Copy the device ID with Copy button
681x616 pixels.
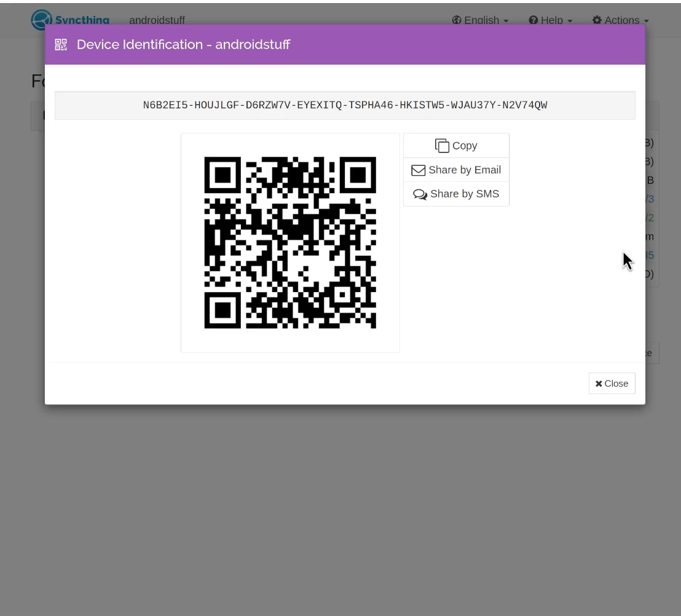pos(456,146)
